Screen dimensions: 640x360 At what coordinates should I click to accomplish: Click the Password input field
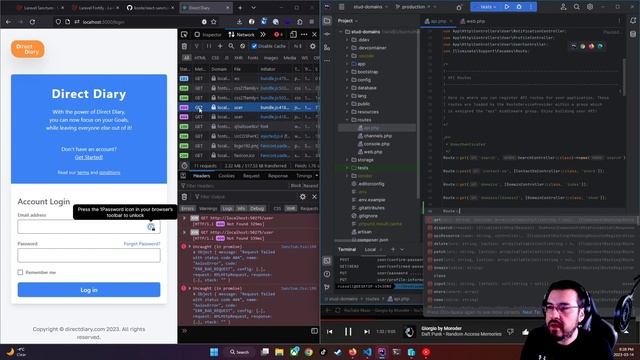89,256
